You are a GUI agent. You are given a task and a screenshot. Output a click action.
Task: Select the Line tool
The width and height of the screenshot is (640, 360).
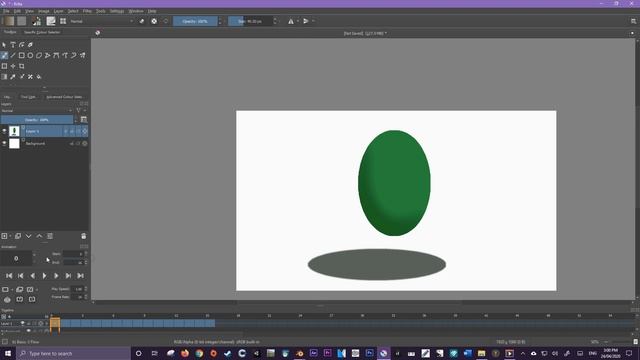point(13,55)
